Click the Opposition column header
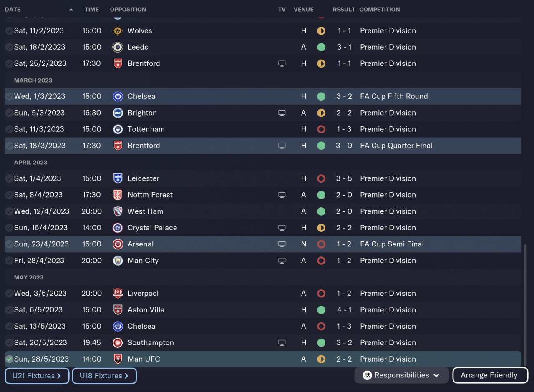The width and height of the screenshot is (534, 392). coord(128,10)
